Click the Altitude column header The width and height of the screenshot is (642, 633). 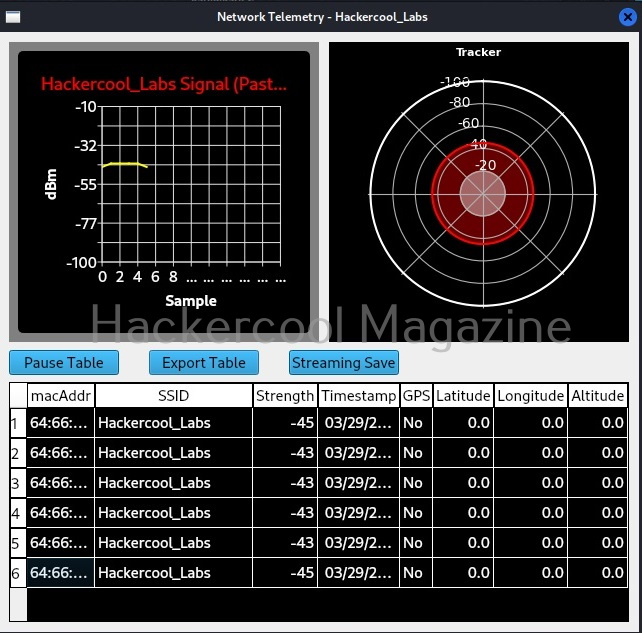(x=598, y=396)
